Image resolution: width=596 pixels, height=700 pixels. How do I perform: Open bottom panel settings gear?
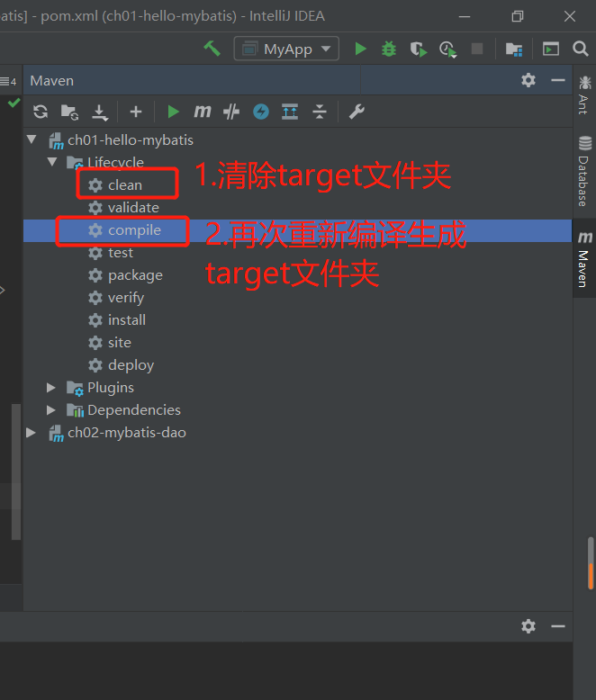click(528, 626)
